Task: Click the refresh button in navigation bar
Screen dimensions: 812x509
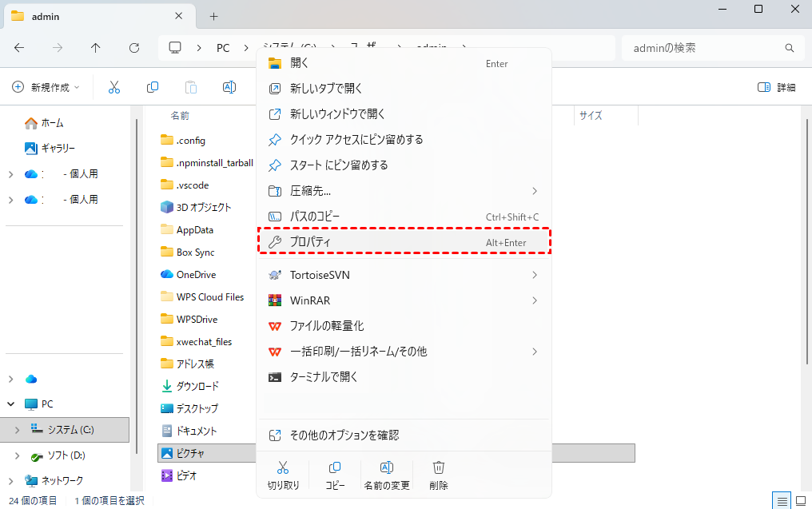Action: (134, 48)
